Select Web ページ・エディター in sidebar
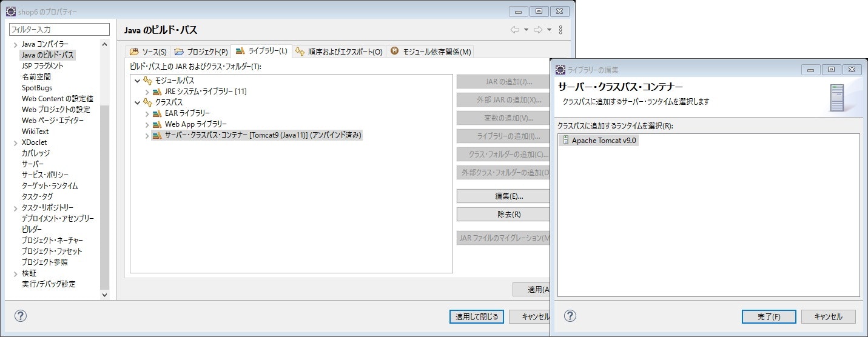The image size is (868, 337). tap(53, 121)
